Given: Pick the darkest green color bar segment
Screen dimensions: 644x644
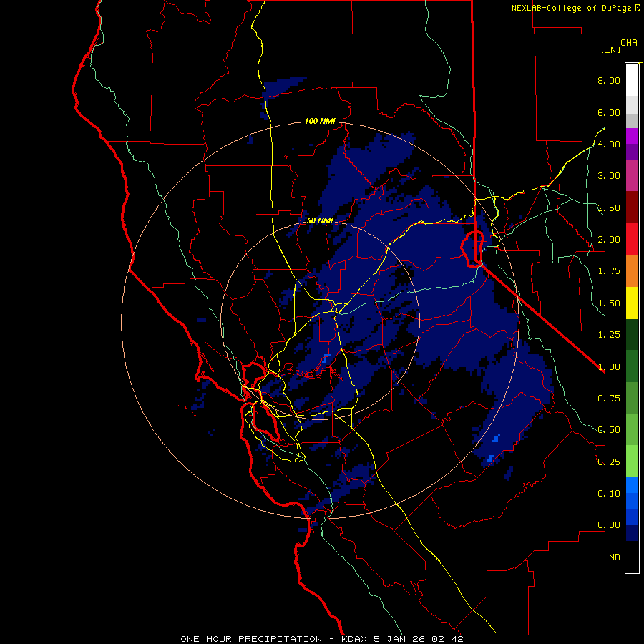Looking at the screenshot, I should 632,334.
